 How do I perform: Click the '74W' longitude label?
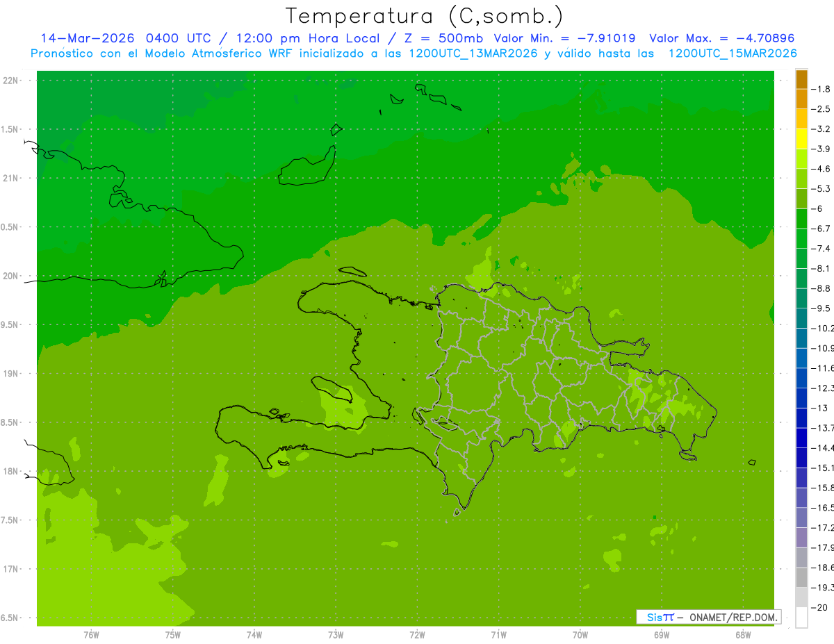pos(254,635)
